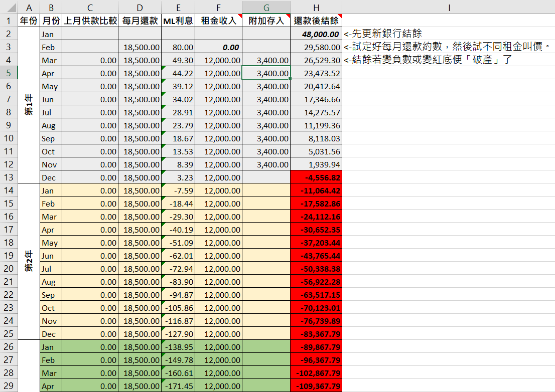Screen dimensions: 555x392
Task: Select ML interest cell -29.30
Action: [x=178, y=217]
